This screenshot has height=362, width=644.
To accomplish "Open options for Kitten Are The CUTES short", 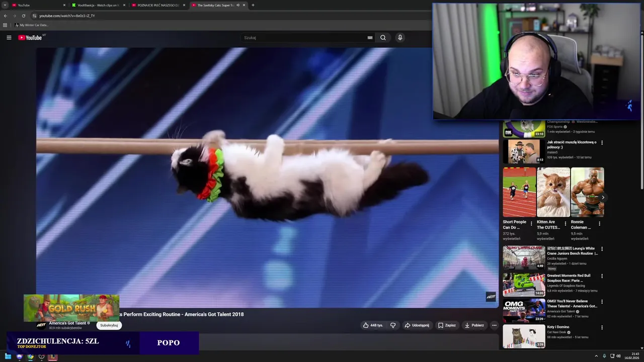I will (565, 224).
